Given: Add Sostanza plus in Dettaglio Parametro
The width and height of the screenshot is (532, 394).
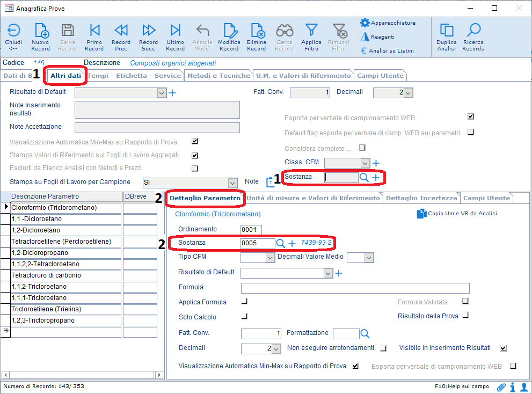Looking at the screenshot, I should pyautogui.click(x=292, y=243).
